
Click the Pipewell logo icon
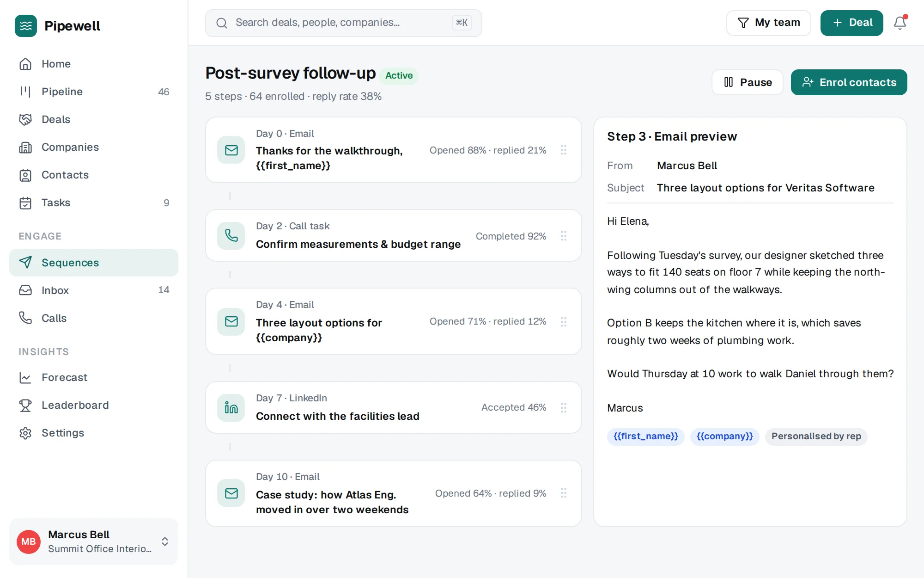(x=26, y=26)
